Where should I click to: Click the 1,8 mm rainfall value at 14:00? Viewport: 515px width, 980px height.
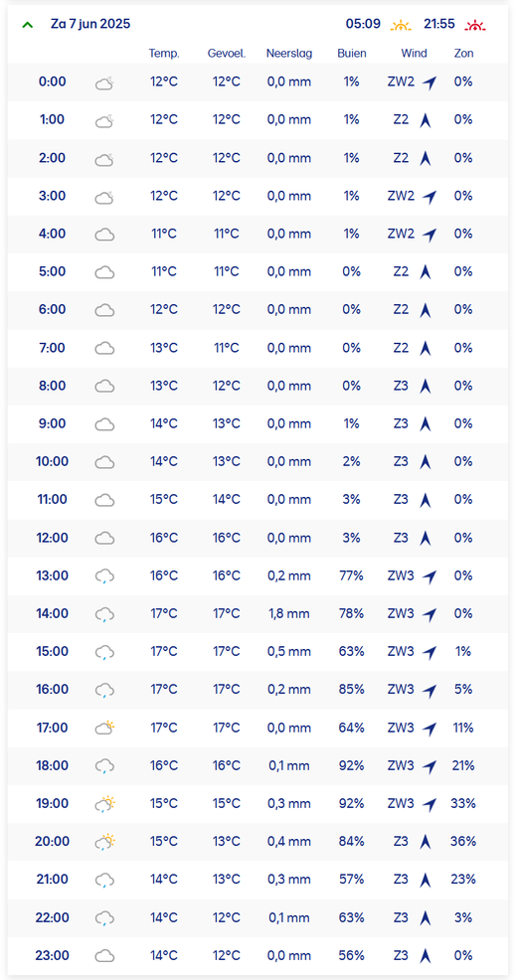[288, 614]
